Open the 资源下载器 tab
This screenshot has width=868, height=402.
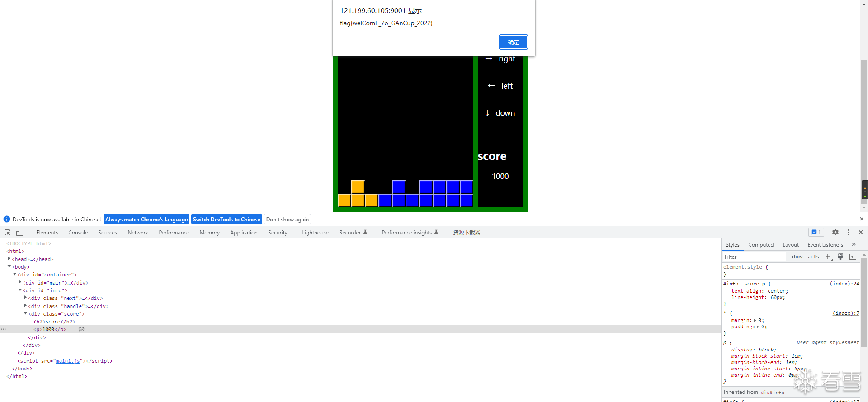(x=467, y=232)
